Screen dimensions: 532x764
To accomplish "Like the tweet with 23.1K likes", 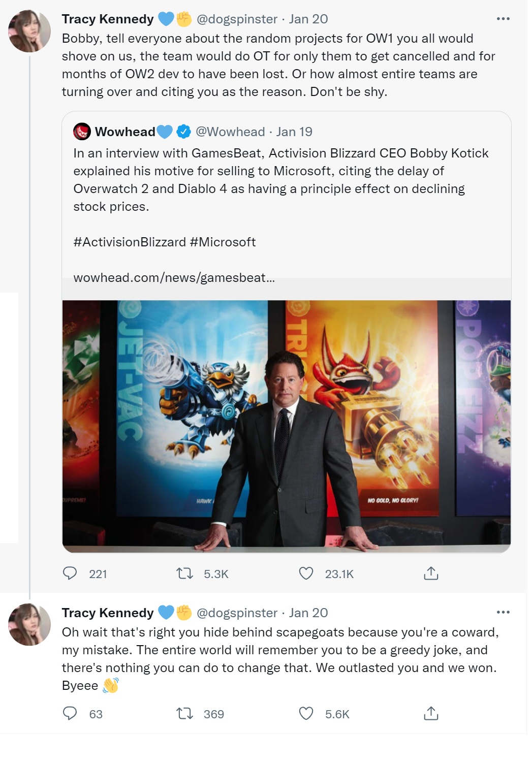I will pos(306,574).
